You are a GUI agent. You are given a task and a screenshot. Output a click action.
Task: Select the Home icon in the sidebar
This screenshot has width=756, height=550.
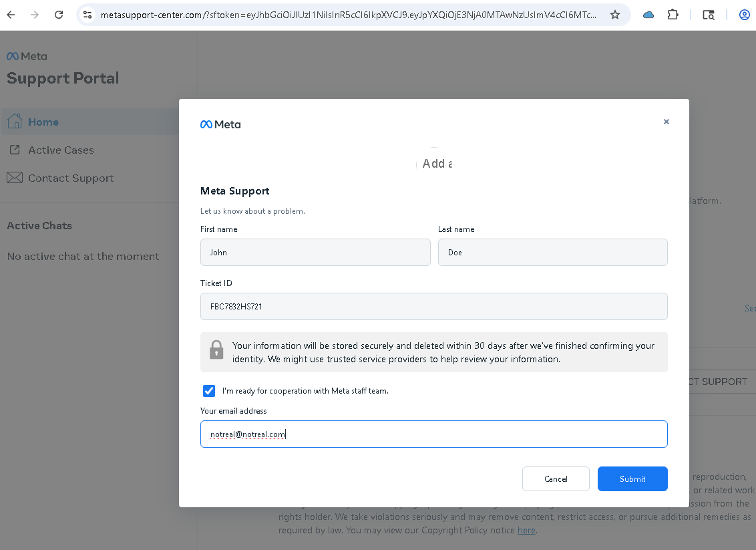click(14, 122)
